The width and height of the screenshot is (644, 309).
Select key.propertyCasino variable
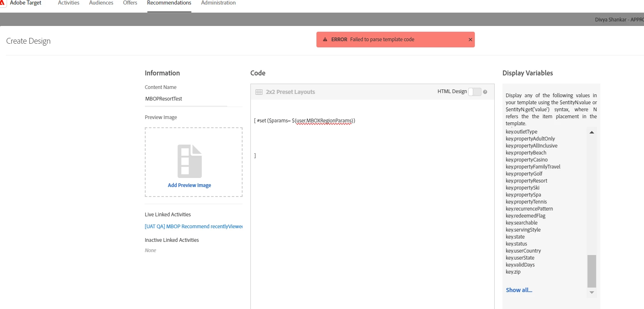click(526, 160)
